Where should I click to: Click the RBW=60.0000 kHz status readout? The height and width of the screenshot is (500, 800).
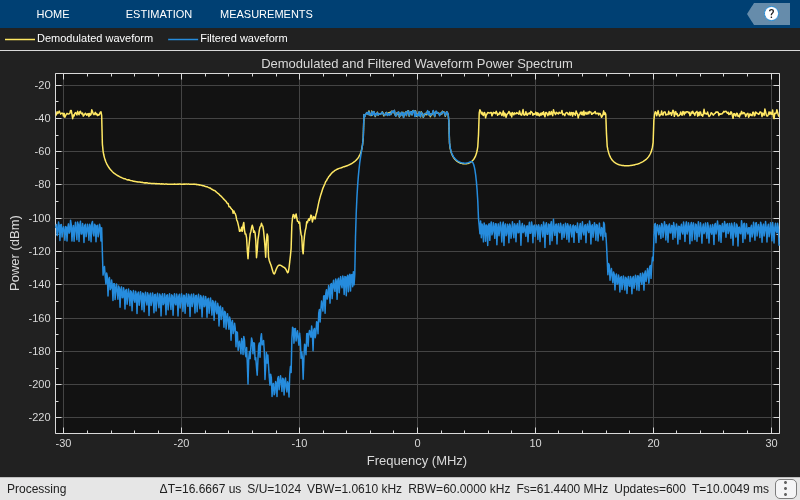pyautogui.click(x=459, y=489)
